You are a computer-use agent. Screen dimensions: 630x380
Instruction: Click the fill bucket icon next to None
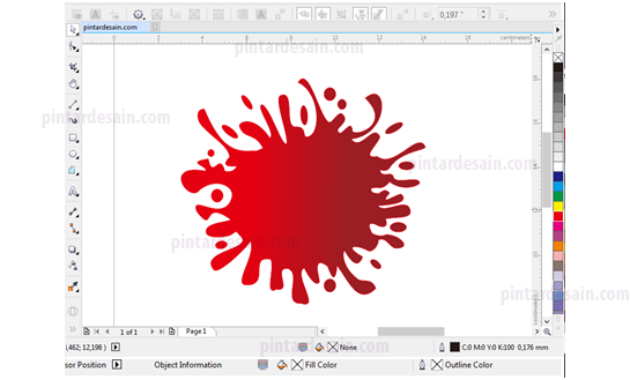pyautogui.click(x=319, y=347)
